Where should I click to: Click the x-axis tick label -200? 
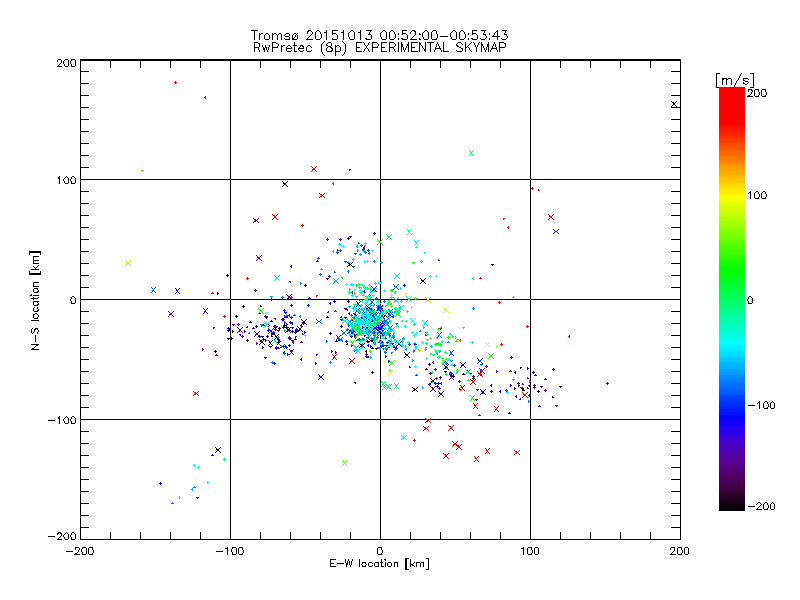[x=80, y=551]
